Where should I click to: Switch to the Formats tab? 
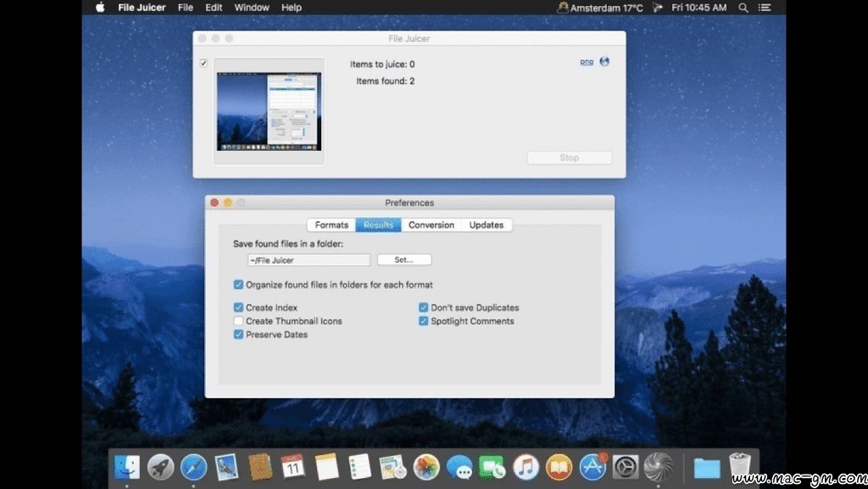[331, 225]
